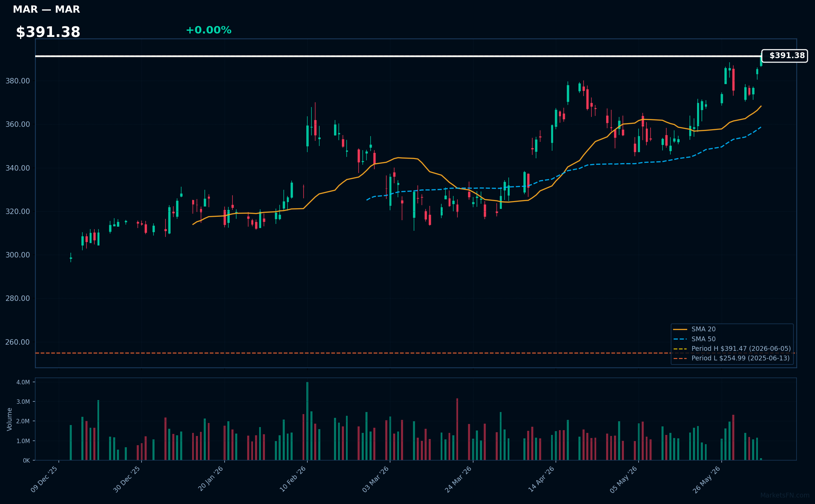
Task: Click the boxed $391.38 price tag on the right axis
Action: pos(785,56)
